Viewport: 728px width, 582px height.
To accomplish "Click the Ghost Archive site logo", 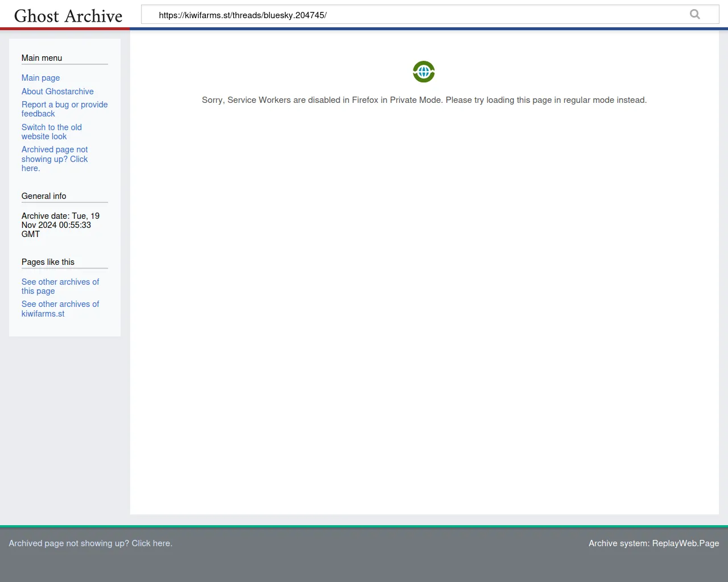I will coord(68,16).
